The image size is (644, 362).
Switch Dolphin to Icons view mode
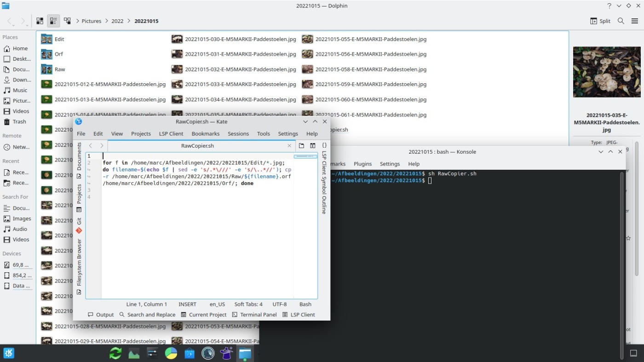[40, 21]
